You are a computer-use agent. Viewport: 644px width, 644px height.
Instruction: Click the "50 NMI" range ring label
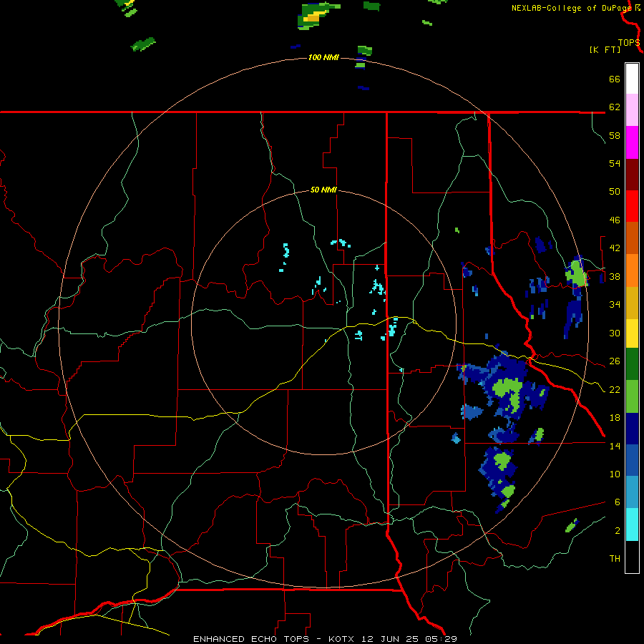[x=323, y=190]
